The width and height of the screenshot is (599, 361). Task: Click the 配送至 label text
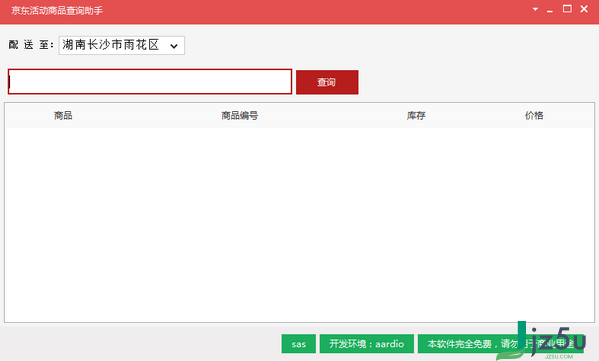(x=31, y=45)
